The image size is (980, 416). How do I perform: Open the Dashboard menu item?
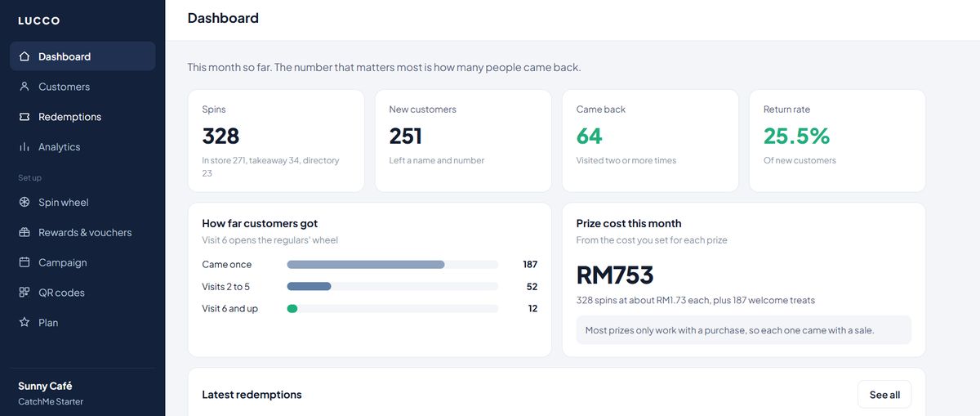coord(82,56)
